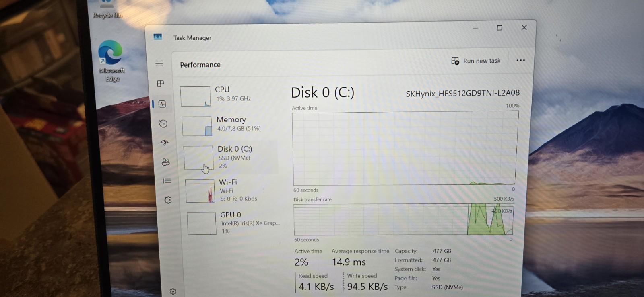This screenshot has height=297, width=644.
Task: Click the Disk 0 (C:) title heading
Action: click(x=322, y=92)
